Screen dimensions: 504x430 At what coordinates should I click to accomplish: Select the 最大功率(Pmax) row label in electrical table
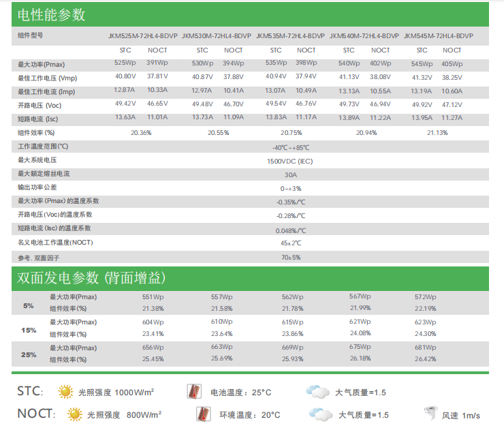click(41, 65)
